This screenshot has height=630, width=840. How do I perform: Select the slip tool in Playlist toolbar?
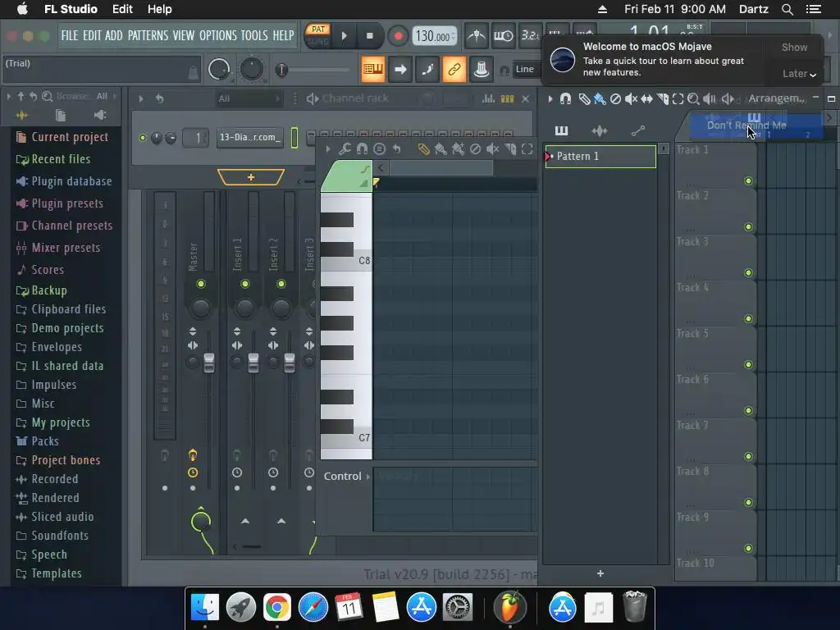[646, 98]
